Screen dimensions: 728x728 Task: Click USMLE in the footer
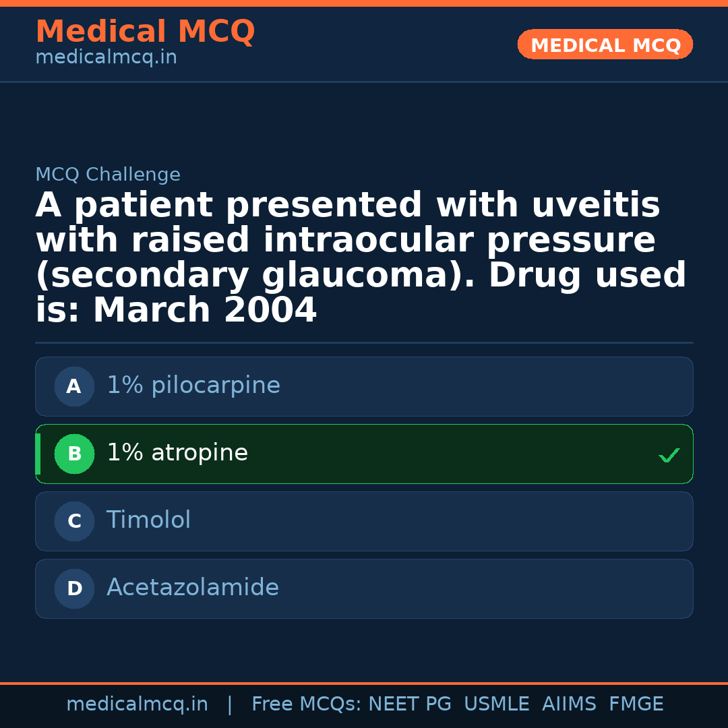click(496, 704)
